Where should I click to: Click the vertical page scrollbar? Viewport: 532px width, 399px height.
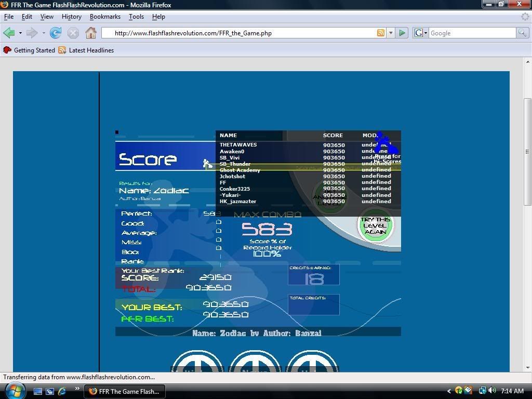pyautogui.click(x=527, y=151)
